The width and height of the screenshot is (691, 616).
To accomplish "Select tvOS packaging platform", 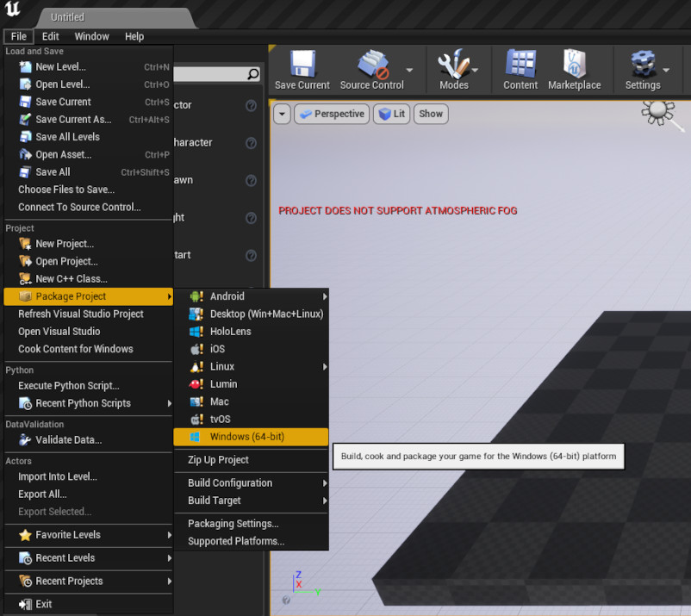I will (x=252, y=419).
